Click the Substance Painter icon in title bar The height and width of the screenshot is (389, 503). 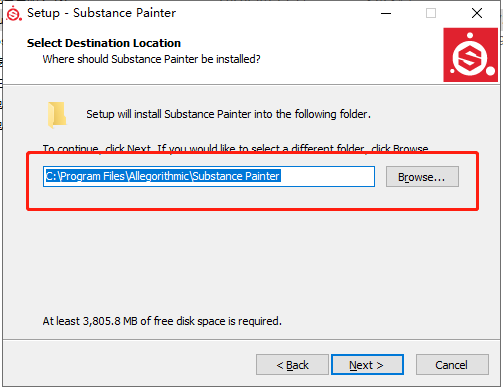coord(14,14)
